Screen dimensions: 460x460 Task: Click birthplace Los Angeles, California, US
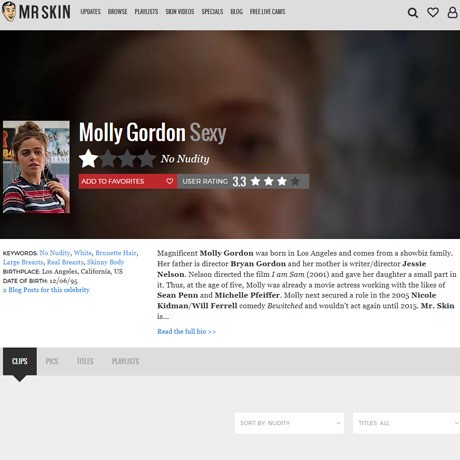(x=82, y=272)
